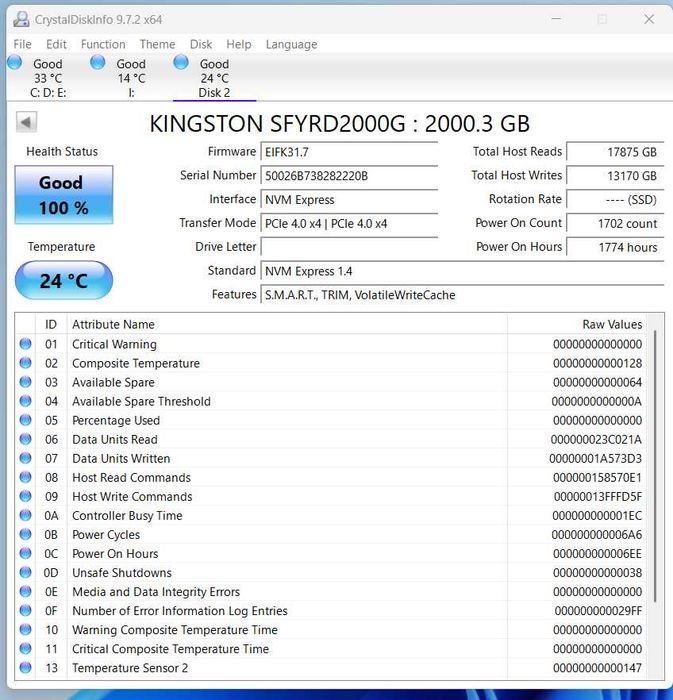Click status orb of Data Units Read row

tap(25, 439)
